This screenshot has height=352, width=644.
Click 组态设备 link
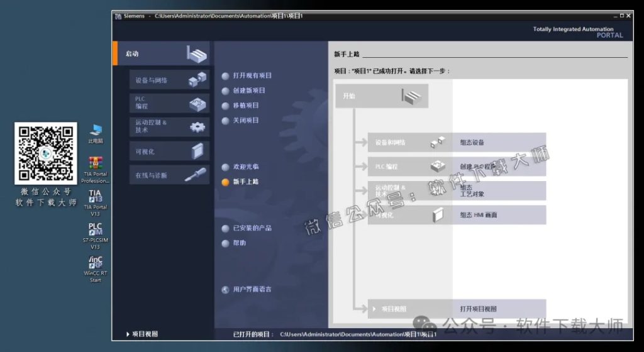coord(472,142)
